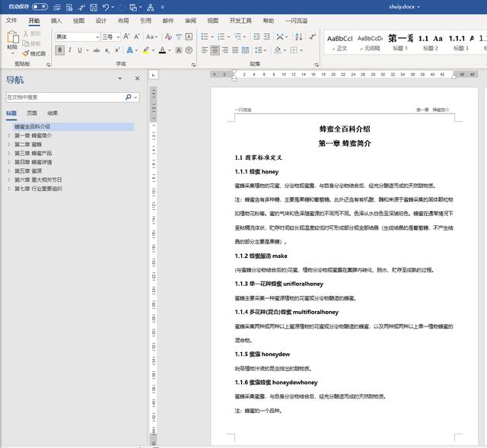The width and height of the screenshot is (487, 448).
Task: Open the font name dropdown (黑体)
Action: (97, 37)
